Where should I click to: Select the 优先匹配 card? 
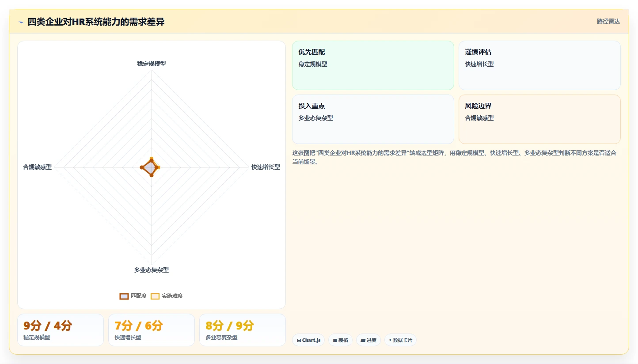[373, 65]
